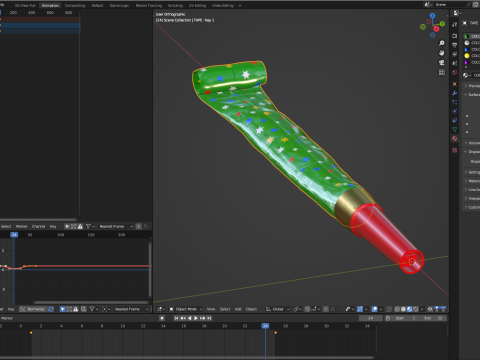The image size is (480, 360).
Task: Play the animation forward
Action: (196, 318)
